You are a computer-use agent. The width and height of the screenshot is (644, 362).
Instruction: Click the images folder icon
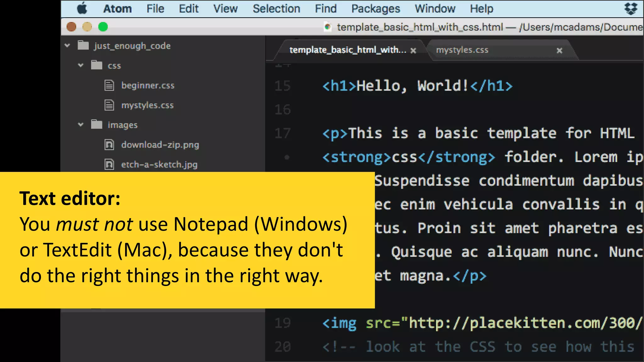[97, 124]
